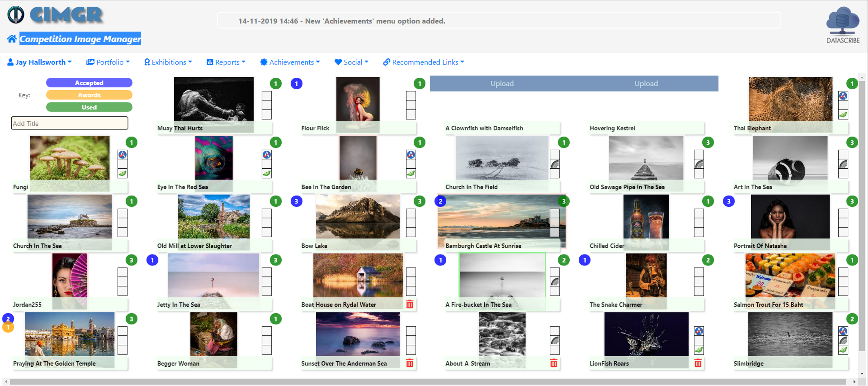Screen dimensions: 868x386
Task: Remove LionFish Roars using its trash icon
Action: [x=698, y=363]
